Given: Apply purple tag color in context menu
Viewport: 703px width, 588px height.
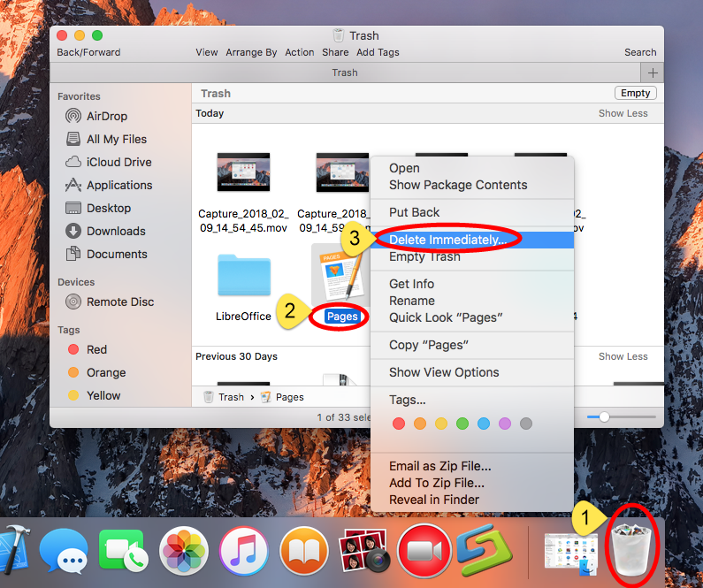Looking at the screenshot, I should (505, 424).
